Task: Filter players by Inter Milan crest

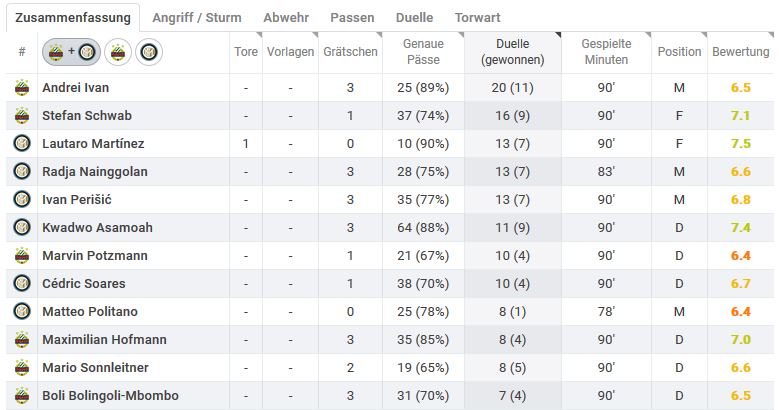Action: pyautogui.click(x=149, y=52)
